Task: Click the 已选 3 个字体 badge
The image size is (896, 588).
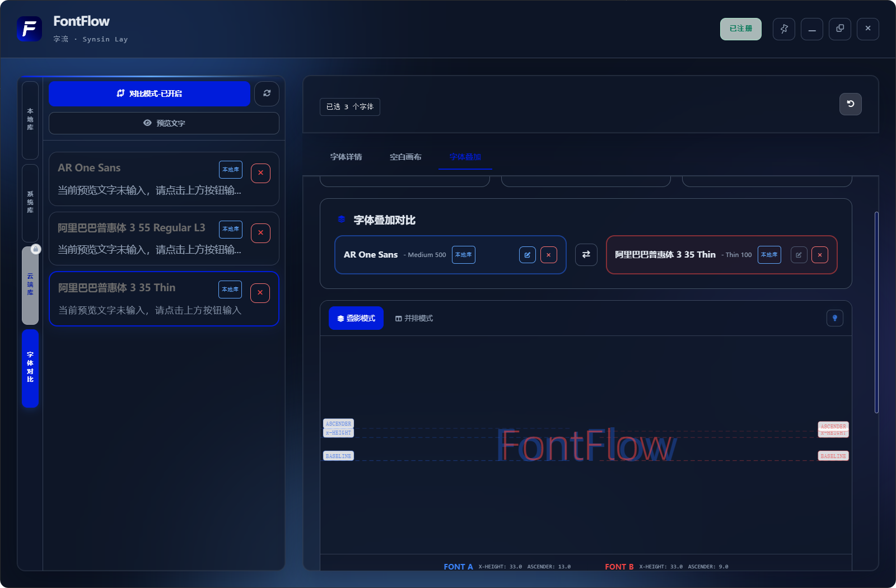Action: [350, 107]
